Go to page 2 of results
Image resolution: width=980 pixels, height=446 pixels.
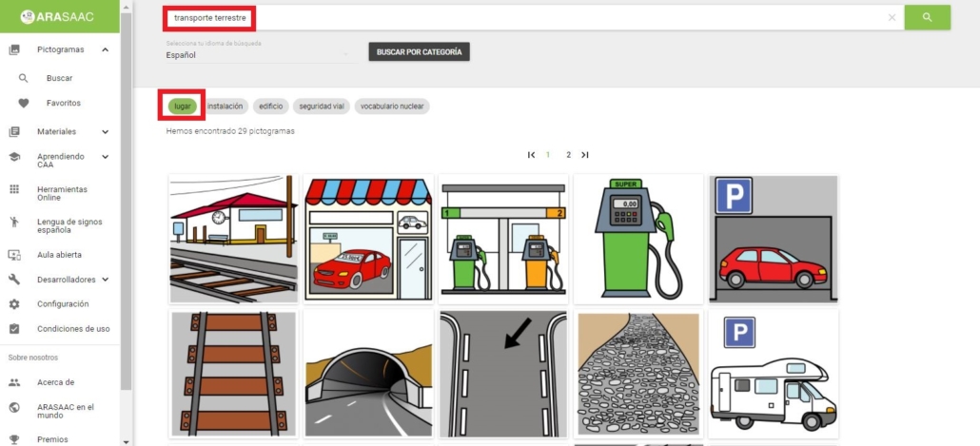pyautogui.click(x=568, y=155)
